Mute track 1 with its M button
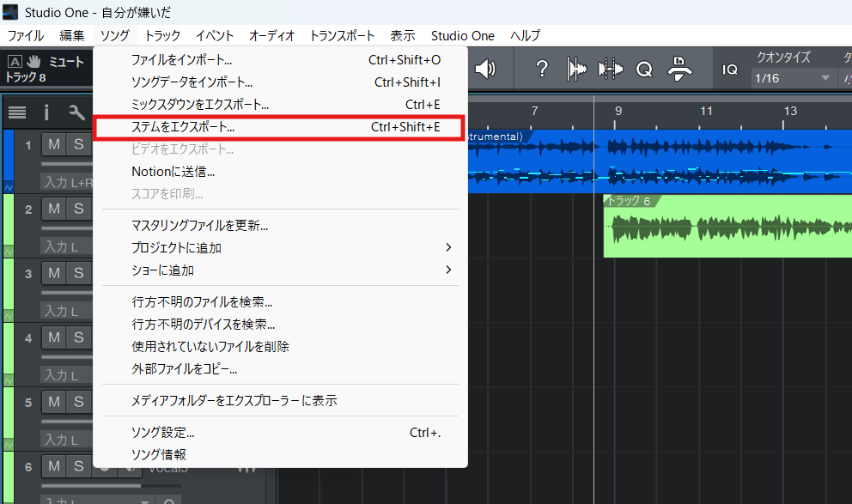852x504 pixels. 52,144
